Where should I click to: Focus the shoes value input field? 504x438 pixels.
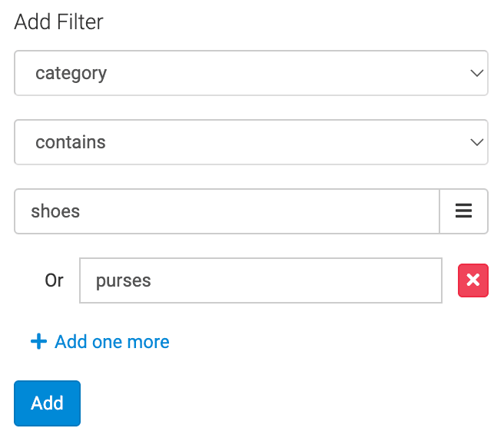(227, 211)
